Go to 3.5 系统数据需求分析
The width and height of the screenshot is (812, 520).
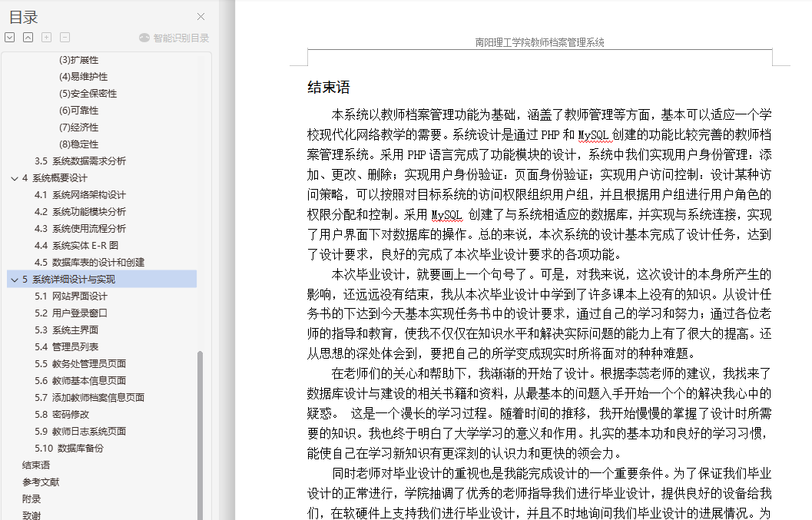tap(80, 161)
